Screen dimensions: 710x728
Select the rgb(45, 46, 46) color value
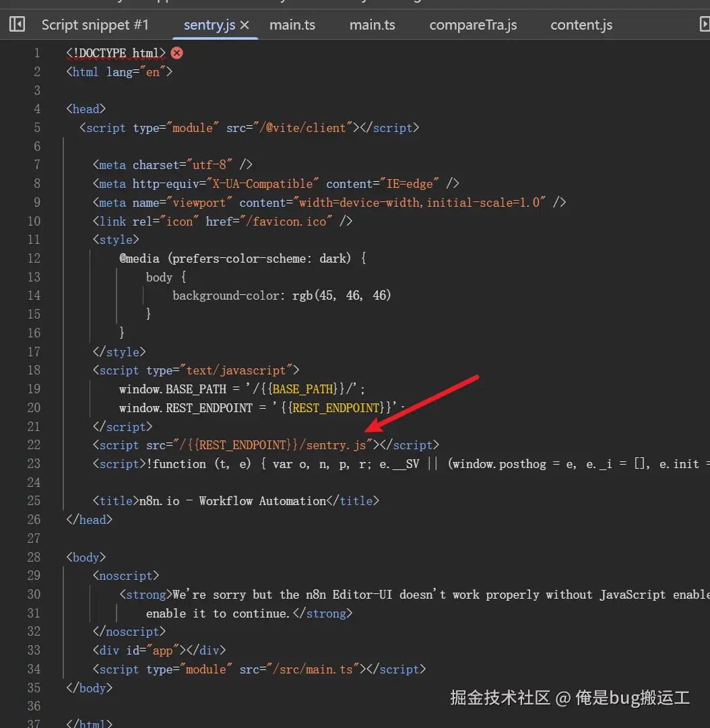(344, 295)
